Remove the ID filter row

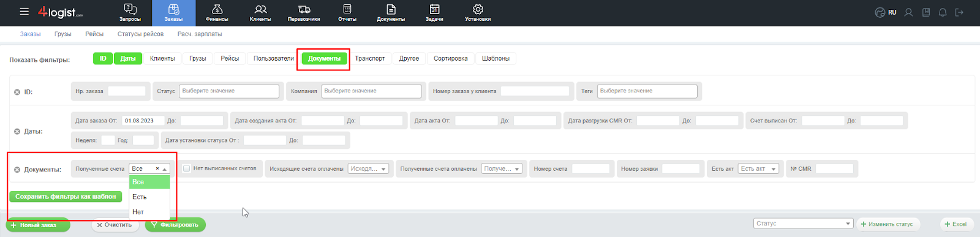point(17,92)
